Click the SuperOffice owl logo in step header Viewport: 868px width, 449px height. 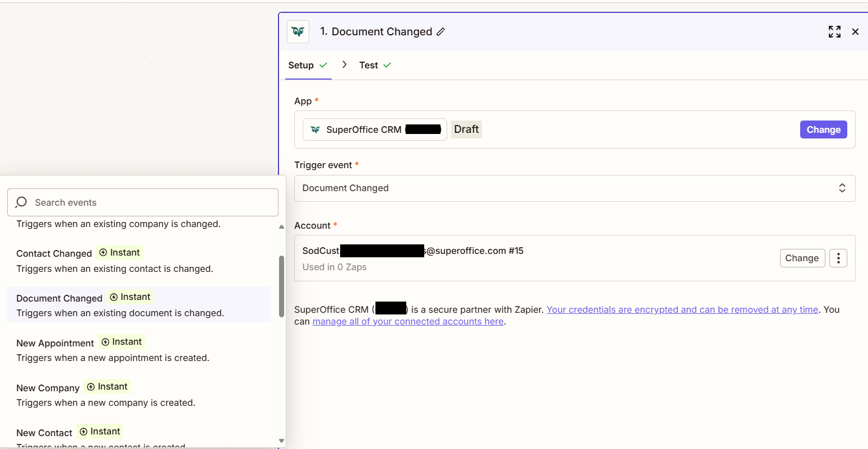point(298,31)
